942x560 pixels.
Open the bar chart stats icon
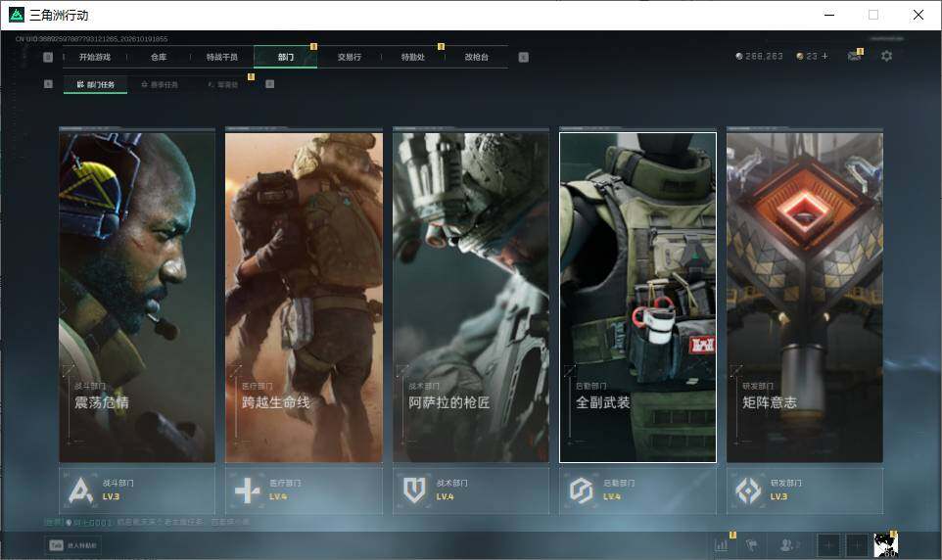pyautogui.click(x=722, y=545)
